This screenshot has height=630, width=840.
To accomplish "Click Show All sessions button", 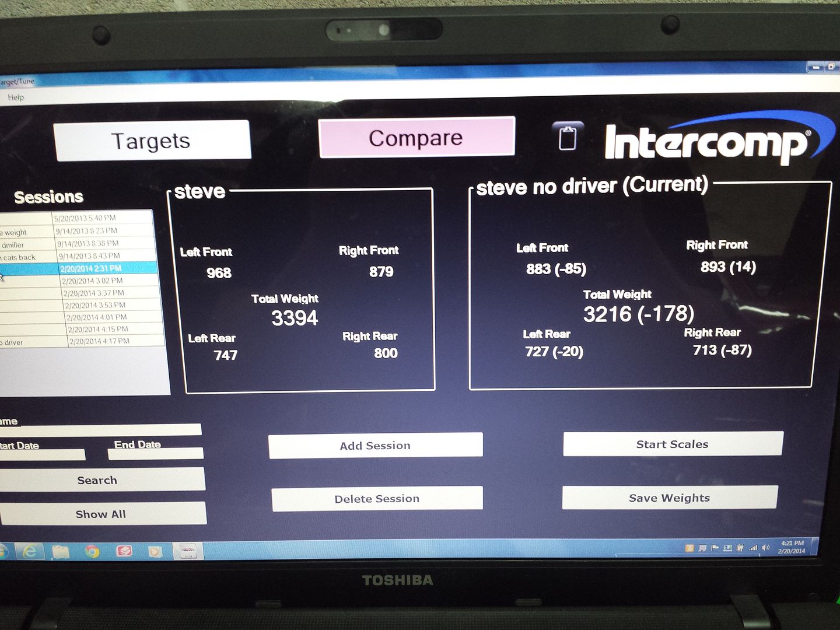I will 100,514.
